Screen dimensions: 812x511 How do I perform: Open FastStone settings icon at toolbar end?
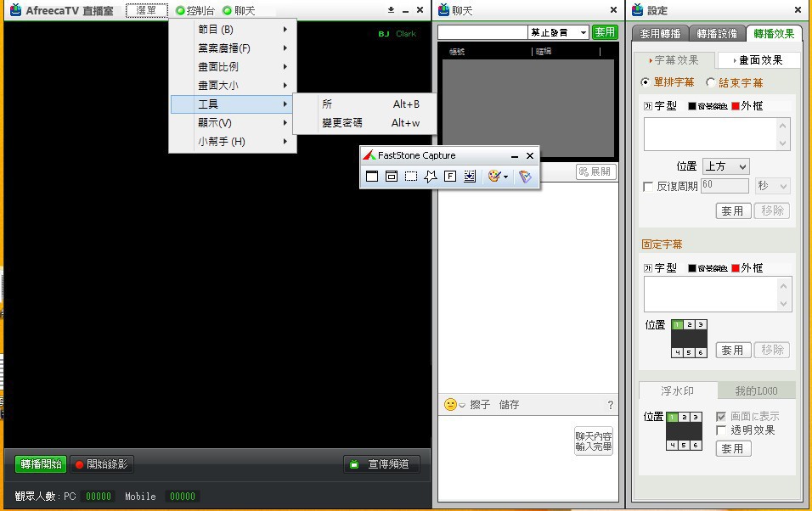525,177
